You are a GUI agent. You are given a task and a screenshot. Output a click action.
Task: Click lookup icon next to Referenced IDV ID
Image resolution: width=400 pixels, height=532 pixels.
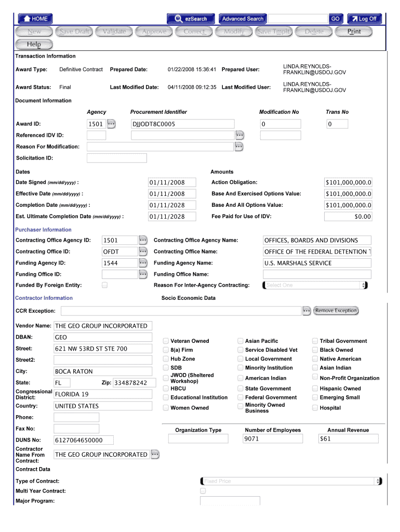(x=239, y=136)
